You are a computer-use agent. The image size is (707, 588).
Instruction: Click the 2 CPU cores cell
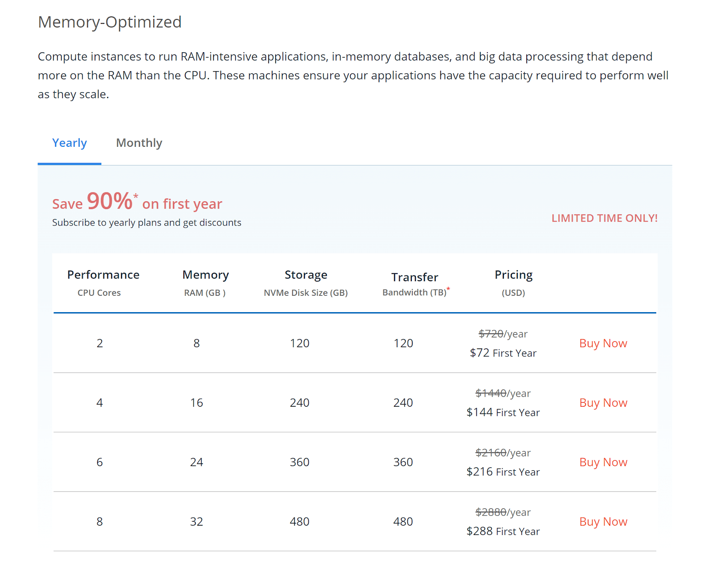point(100,344)
